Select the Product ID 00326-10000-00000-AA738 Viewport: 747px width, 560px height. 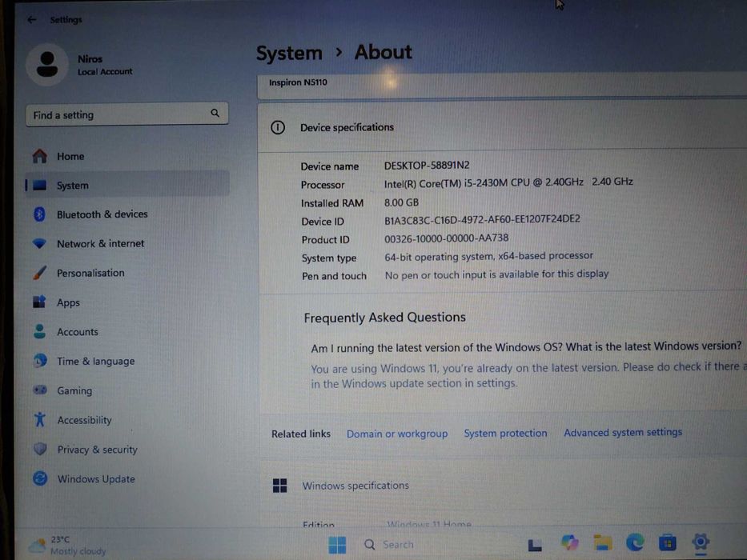click(447, 238)
